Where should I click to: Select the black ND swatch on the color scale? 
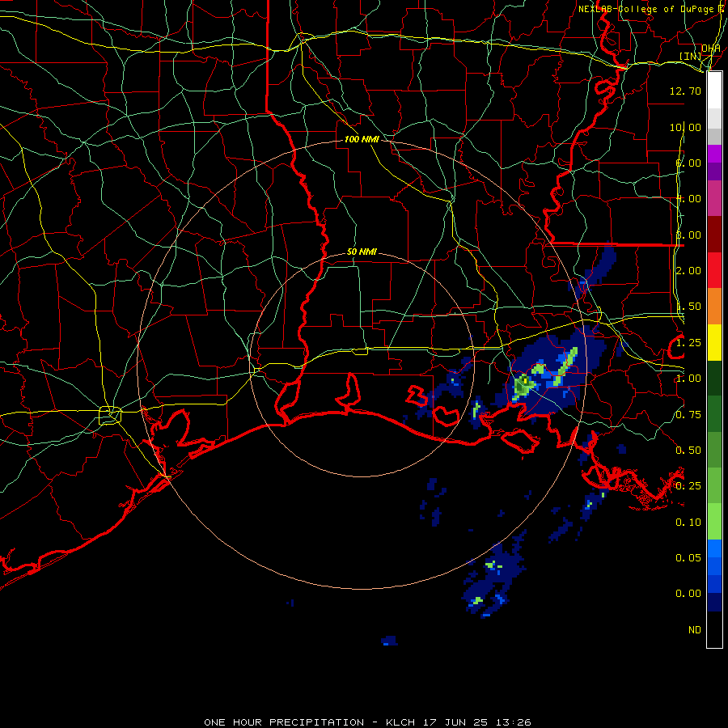pos(714,629)
